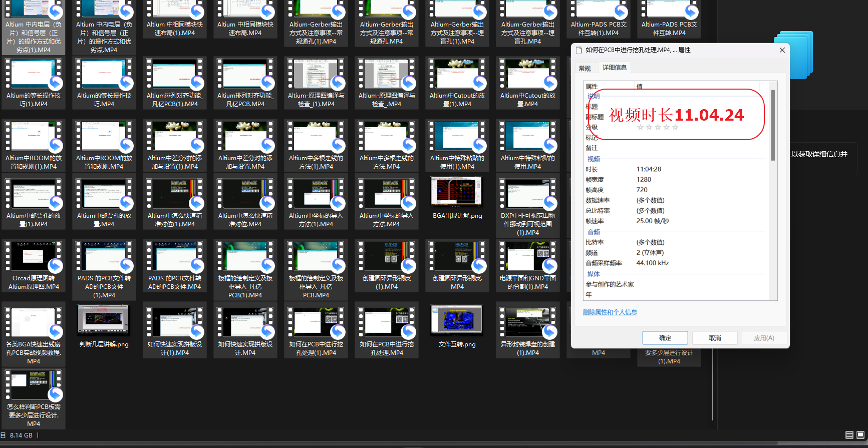Viewport: 868px width, 448px height.
Task: Switch to 常规 tab in properties dialog
Action: 585,68
